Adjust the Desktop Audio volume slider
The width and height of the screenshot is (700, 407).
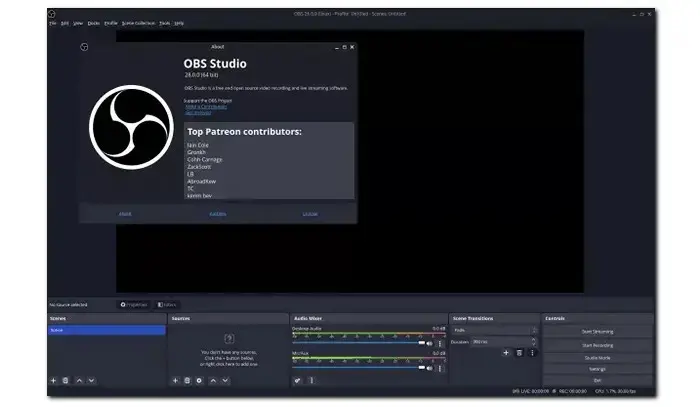(360, 343)
